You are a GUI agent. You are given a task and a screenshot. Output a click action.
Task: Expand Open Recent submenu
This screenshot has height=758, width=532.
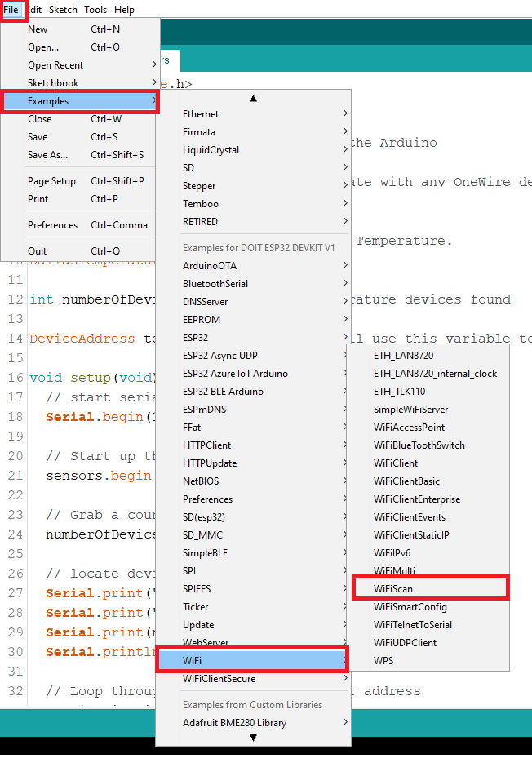pyautogui.click(x=80, y=64)
